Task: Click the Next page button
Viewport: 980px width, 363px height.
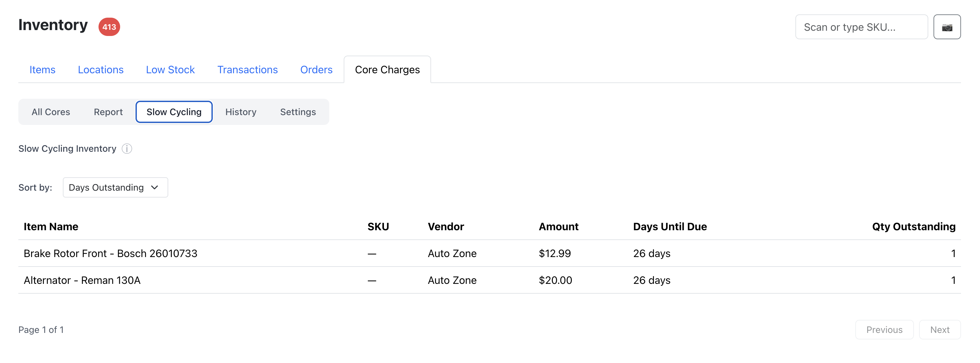Action: pos(940,330)
